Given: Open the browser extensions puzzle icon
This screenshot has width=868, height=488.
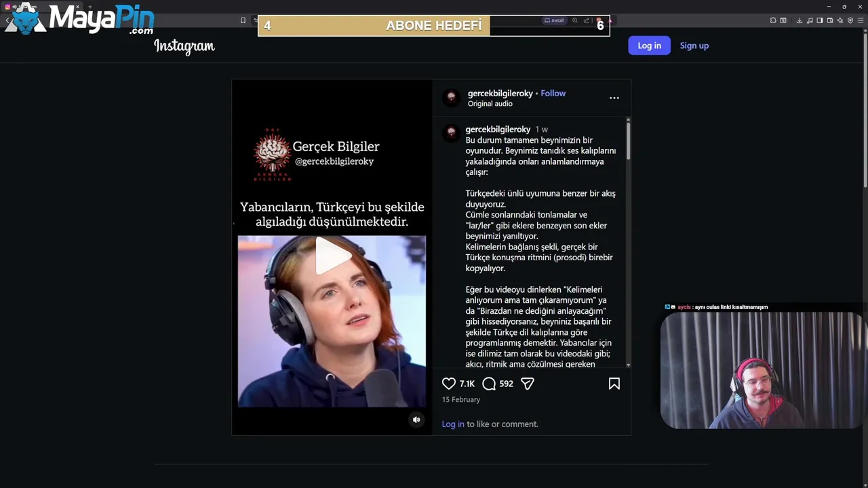Looking at the screenshot, I should tap(773, 20).
